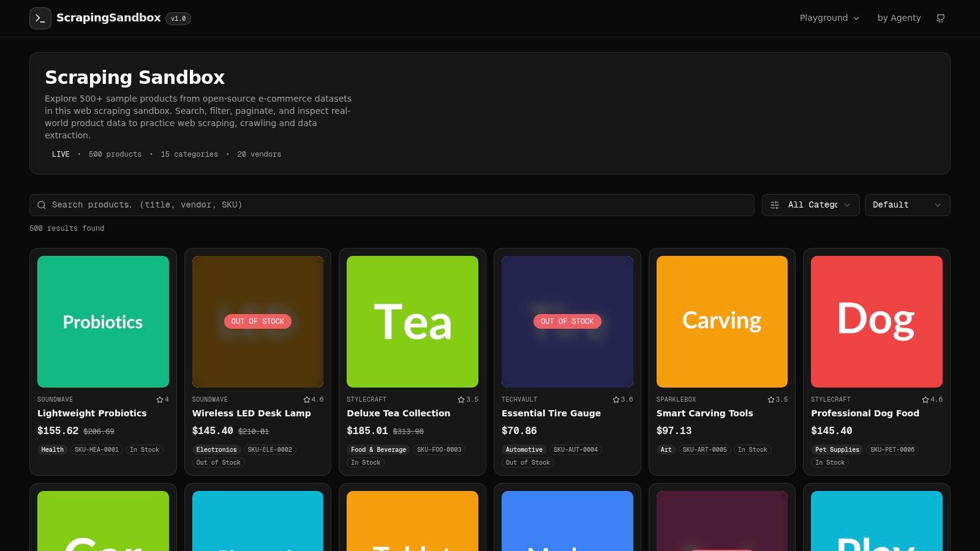Click the SKU-PET-0006 badge
This screenshot has width=980, height=551.
pos(892,450)
